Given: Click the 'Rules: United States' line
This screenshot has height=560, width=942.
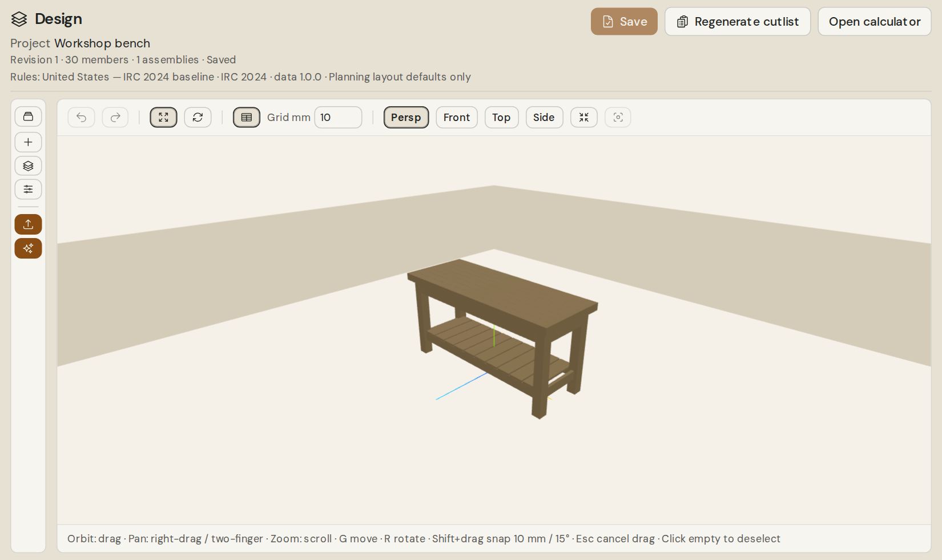Looking at the screenshot, I should point(240,77).
